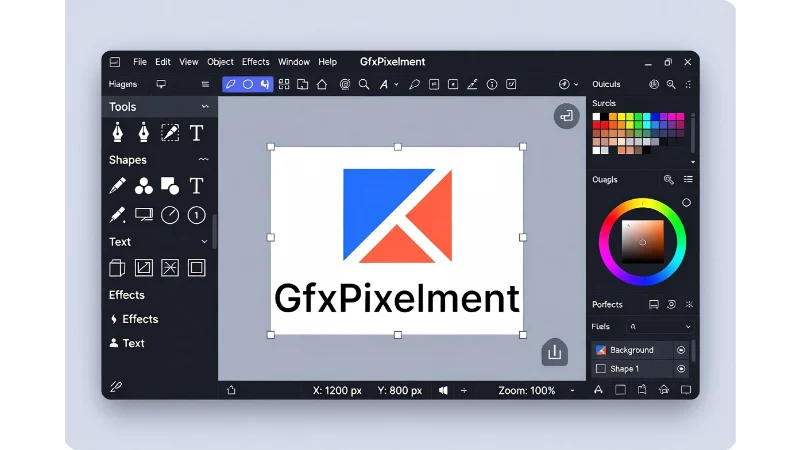The height and width of the screenshot is (450, 800).
Task: Click the Effects item with lightning icon
Action: tap(135, 319)
